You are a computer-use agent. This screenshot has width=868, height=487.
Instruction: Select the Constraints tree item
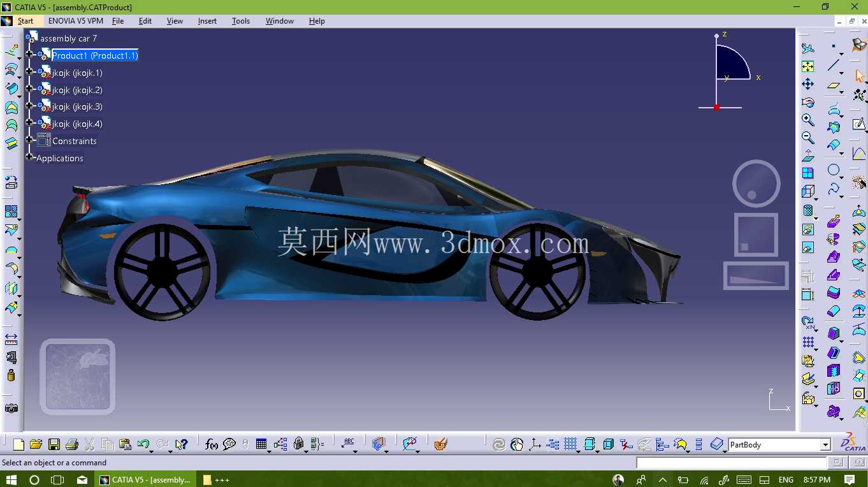coord(75,141)
